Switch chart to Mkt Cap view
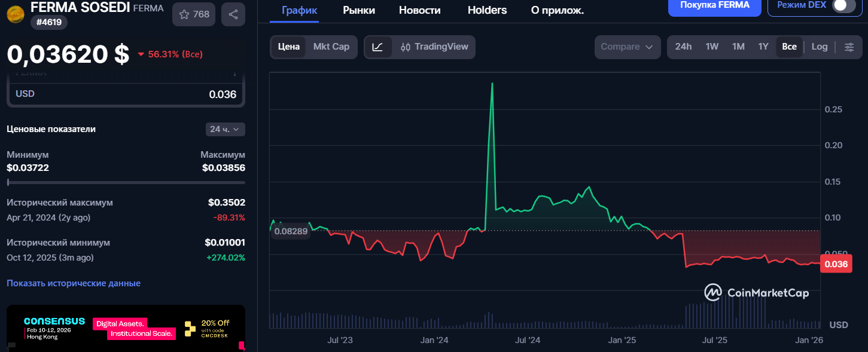This screenshot has width=868, height=352. click(331, 47)
